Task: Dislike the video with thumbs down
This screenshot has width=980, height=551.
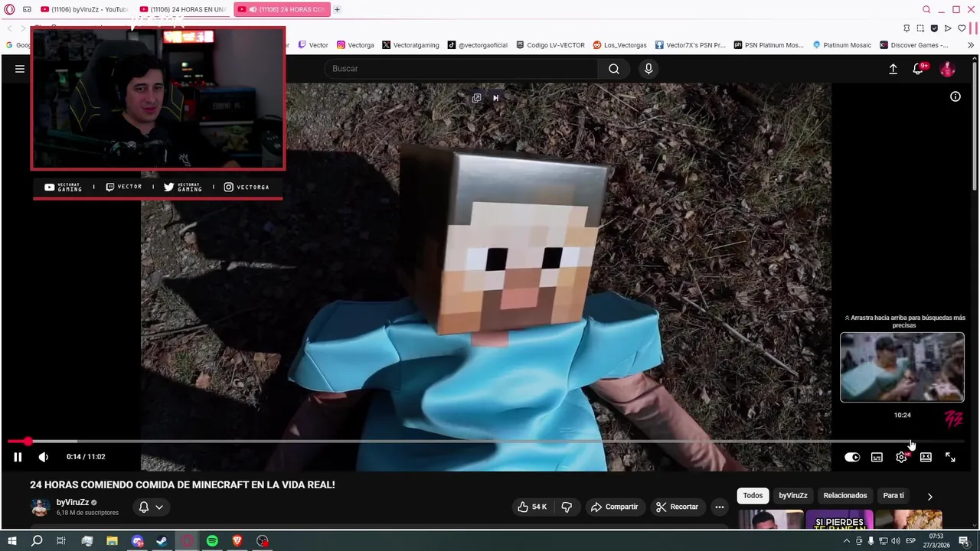Action: coord(567,507)
